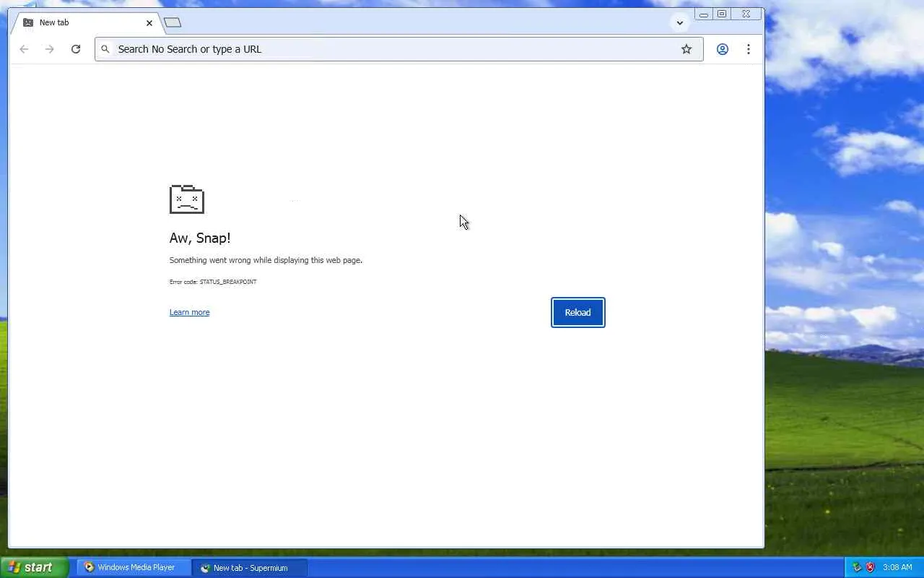This screenshot has width=924, height=578.
Task: Click the sad folder crash icon
Action: click(x=187, y=199)
